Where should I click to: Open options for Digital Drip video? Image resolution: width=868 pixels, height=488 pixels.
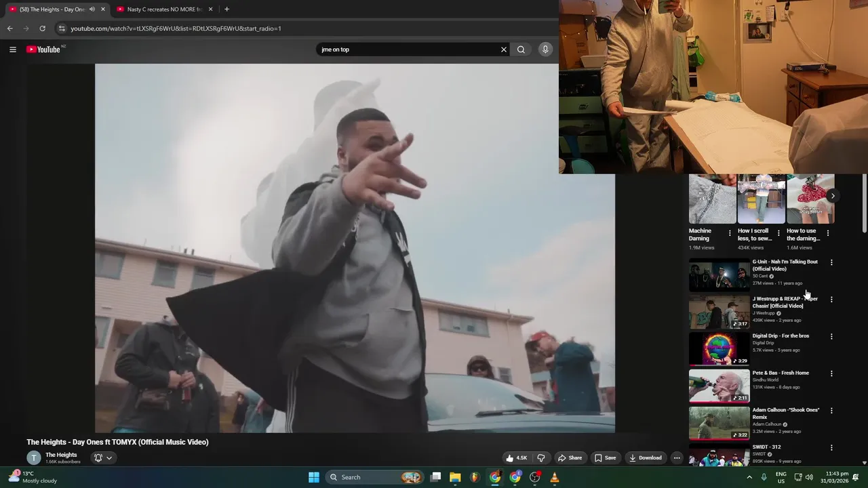tap(831, 336)
